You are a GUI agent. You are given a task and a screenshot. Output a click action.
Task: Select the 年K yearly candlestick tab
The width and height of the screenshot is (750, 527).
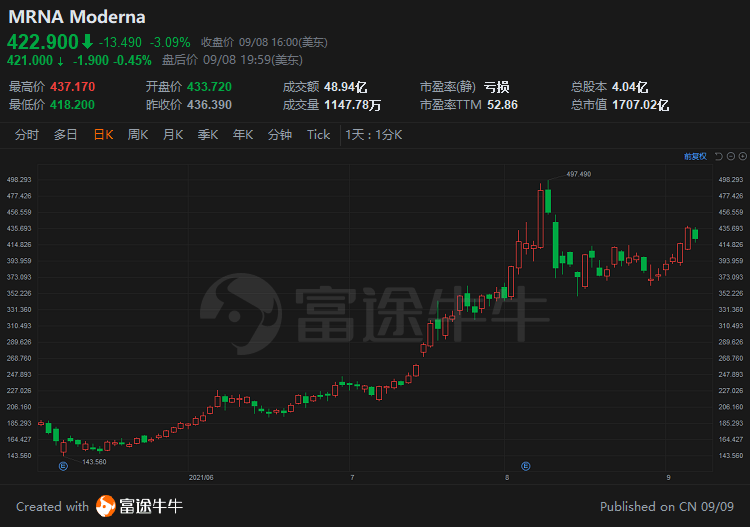point(243,135)
